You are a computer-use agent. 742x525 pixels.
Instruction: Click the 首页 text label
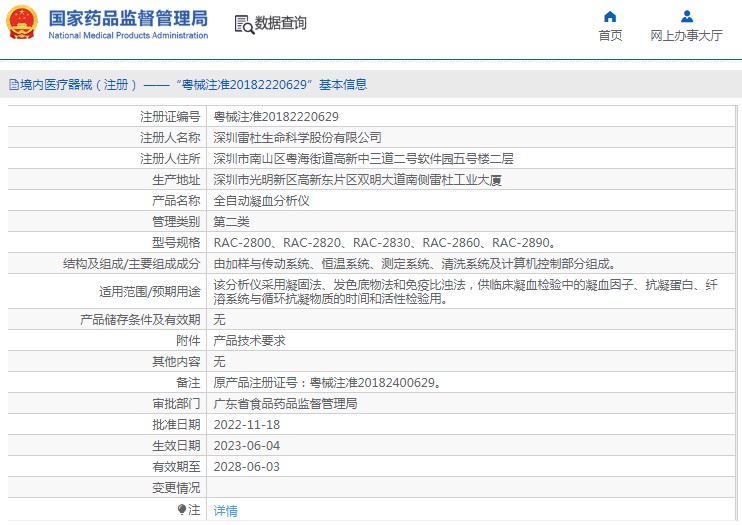coord(610,36)
